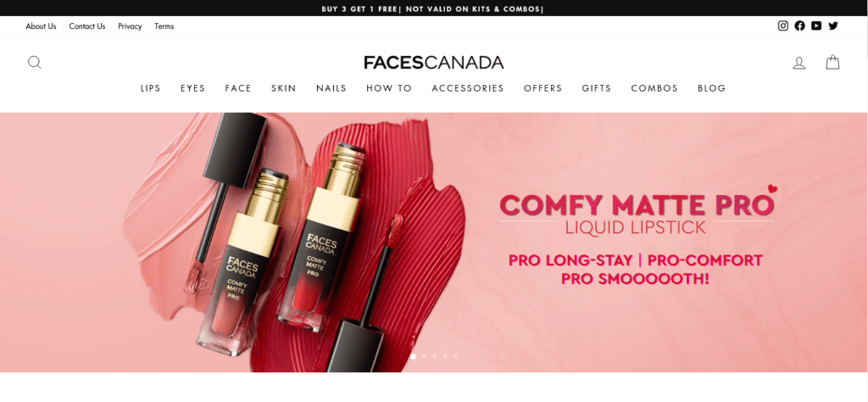Open the account login icon
Screen dimensions: 868x402
[798, 63]
